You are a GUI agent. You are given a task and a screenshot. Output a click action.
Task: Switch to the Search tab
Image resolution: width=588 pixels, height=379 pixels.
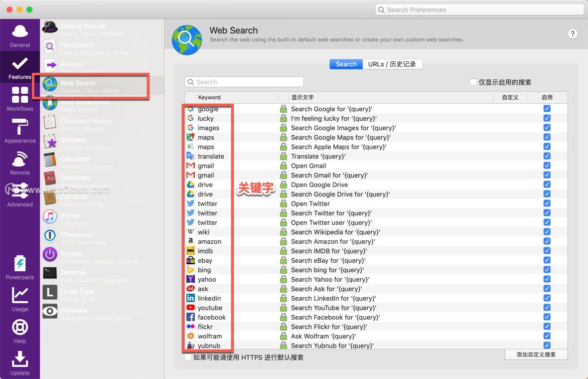[x=346, y=64]
